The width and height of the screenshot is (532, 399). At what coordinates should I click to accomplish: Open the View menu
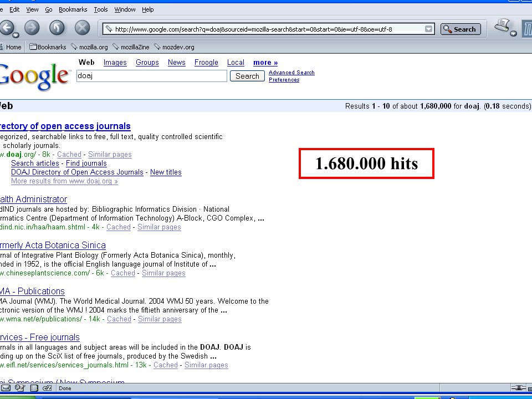32,9
